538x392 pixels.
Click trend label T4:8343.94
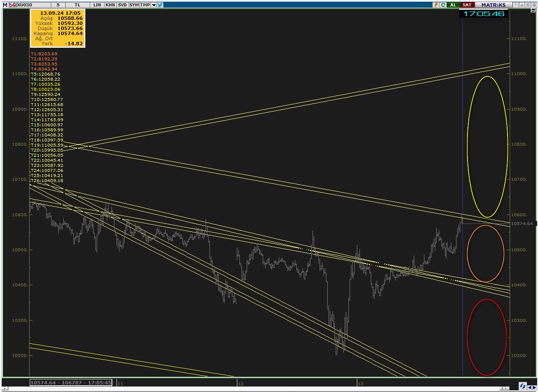coord(43,69)
